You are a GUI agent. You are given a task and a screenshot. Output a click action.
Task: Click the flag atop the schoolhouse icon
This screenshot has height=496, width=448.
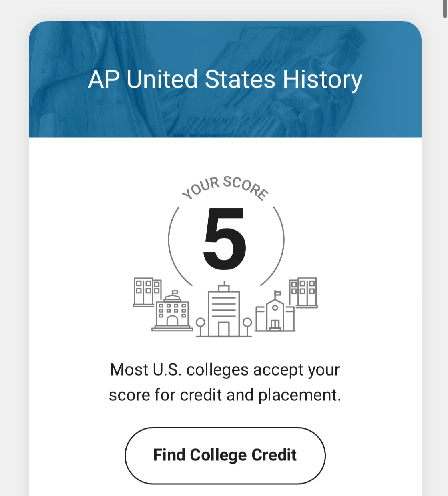(x=277, y=294)
